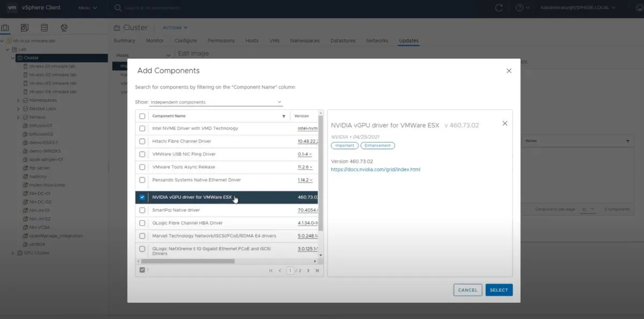This screenshot has width=644, height=319.
Task: Expand the Nimbus tree node
Action: click(x=18, y=117)
